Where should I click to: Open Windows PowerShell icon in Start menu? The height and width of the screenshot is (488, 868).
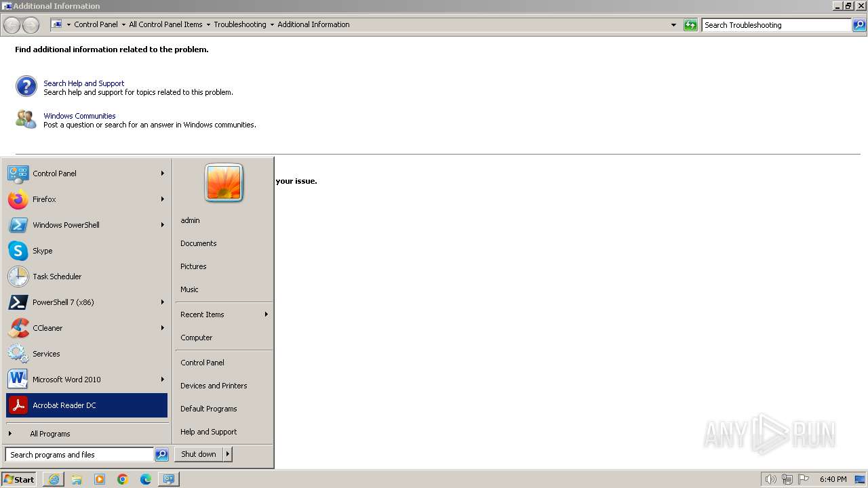tap(18, 225)
